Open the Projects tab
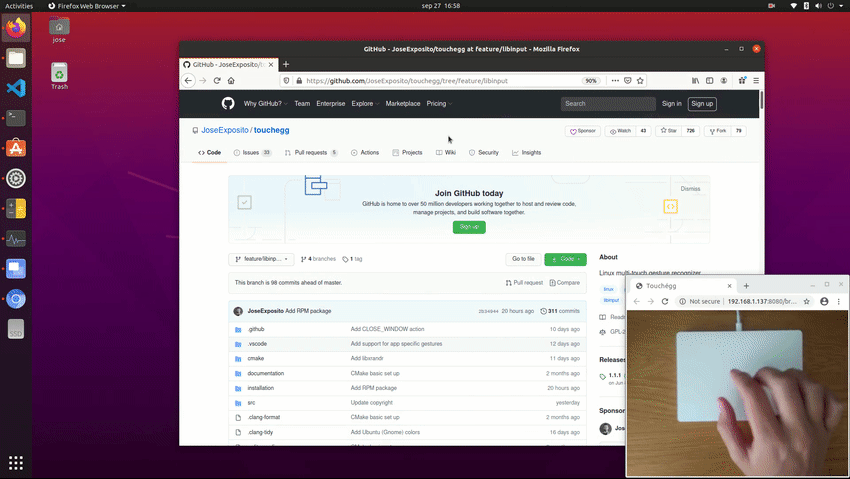850x479 pixels. pos(407,153)
